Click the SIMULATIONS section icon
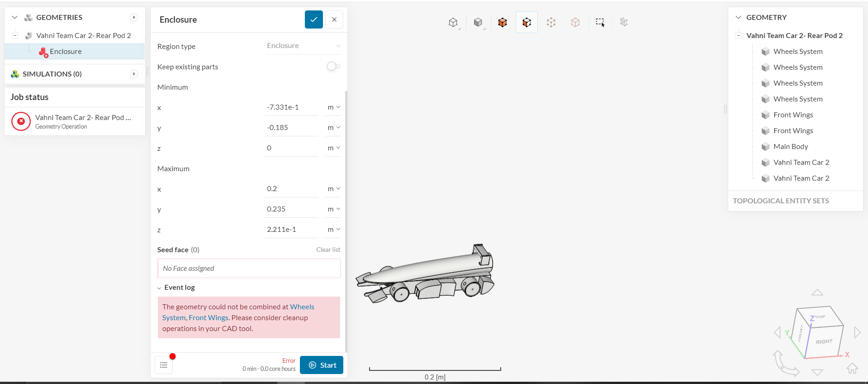Viewport: 868px width, 384px height. coord(15,74)
